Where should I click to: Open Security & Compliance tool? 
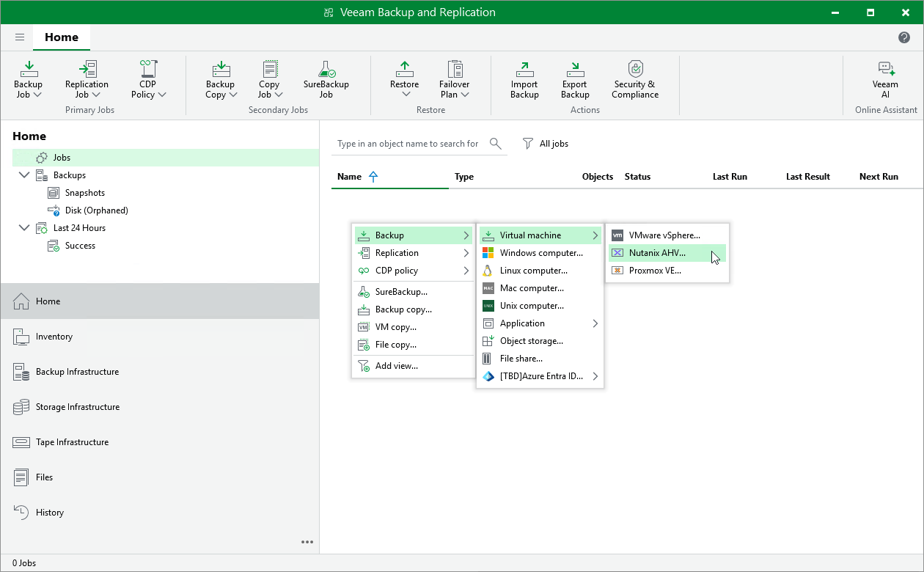pos(636,79)
